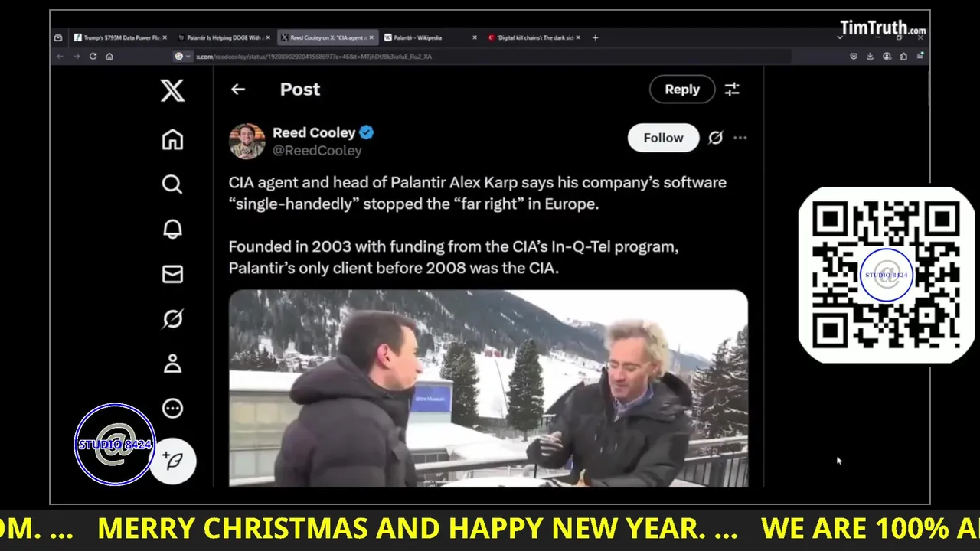The height and width of the screenshot is (551, 980).
Task: Open a new browser tab
Action: point(595,37)
